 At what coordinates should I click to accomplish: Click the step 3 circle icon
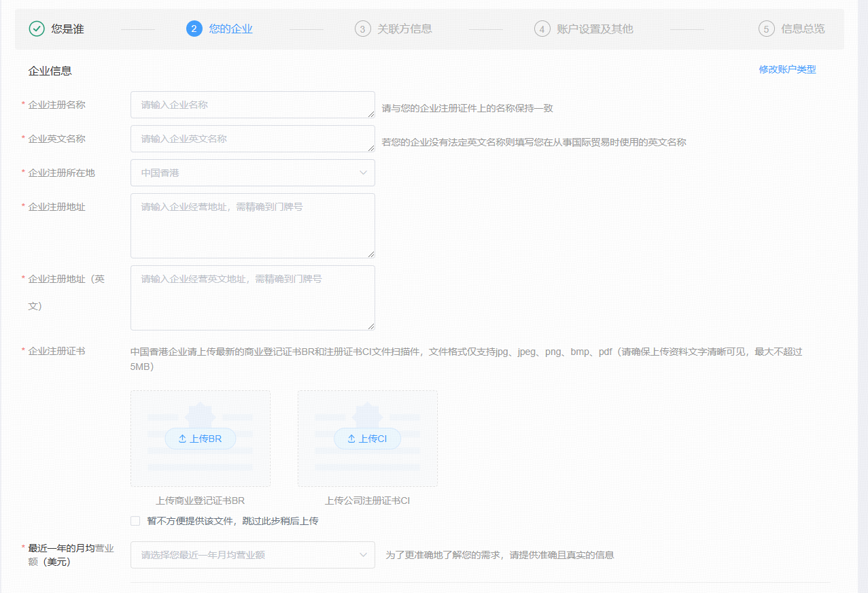pyautogui.click(x=362, y=29)
